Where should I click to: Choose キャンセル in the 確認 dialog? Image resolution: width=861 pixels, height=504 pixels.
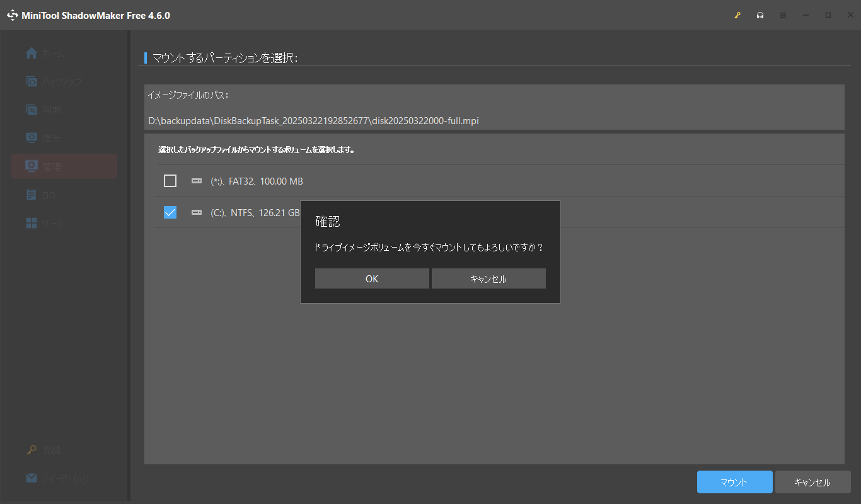(488, 278)
